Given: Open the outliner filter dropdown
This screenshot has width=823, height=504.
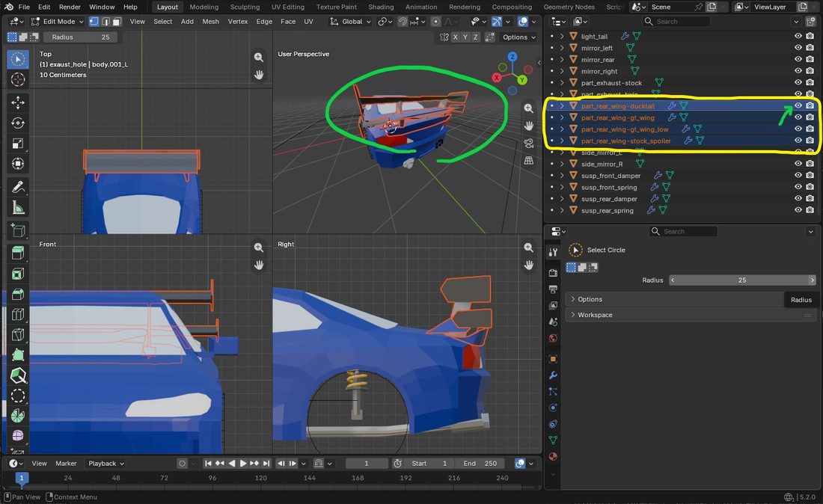Looking at the screenshot, I should pos(796,22).
